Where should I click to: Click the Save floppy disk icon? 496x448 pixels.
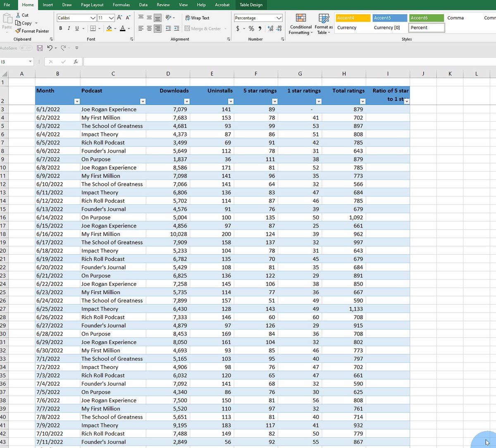40,48
